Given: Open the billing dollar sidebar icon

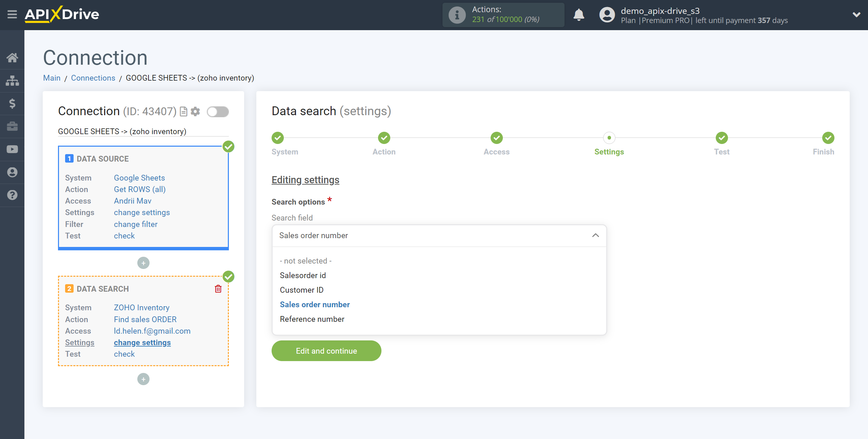Looking at the screenshot, I should pyautogui.click(x=12, y=103).
